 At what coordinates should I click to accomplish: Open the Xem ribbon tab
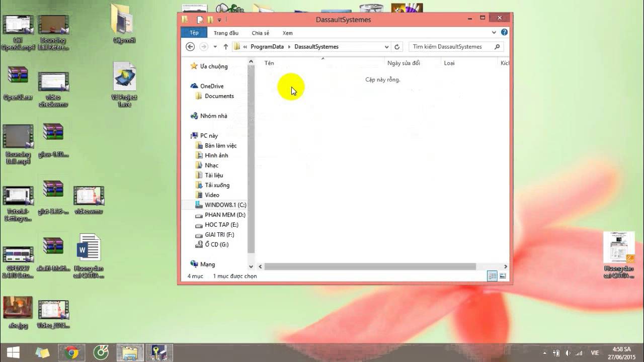coord(288,33)
